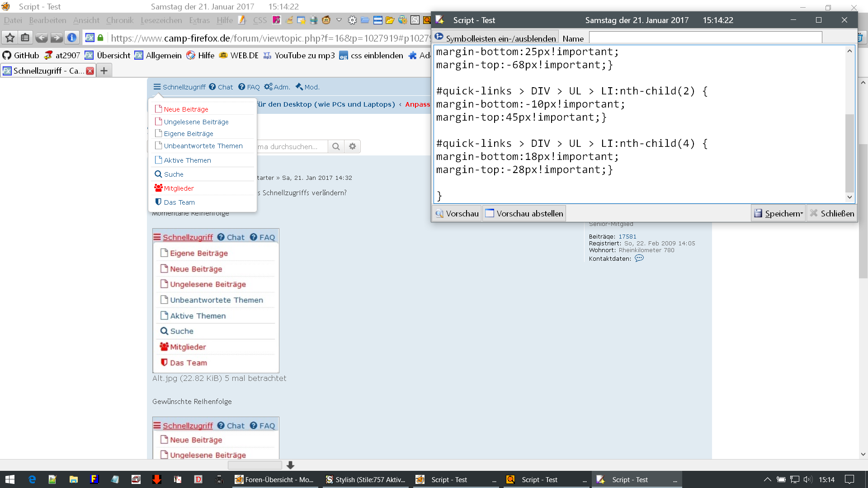
Task: Expand the toolbar overflow dropdown arrow
Action: click(339, 20)
